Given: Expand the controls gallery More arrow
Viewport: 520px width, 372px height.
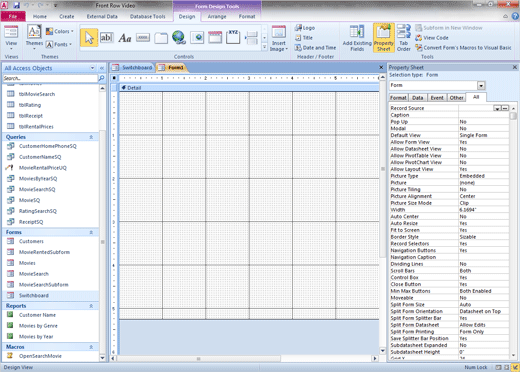Looking at the screenshot, I should [264, 47].
